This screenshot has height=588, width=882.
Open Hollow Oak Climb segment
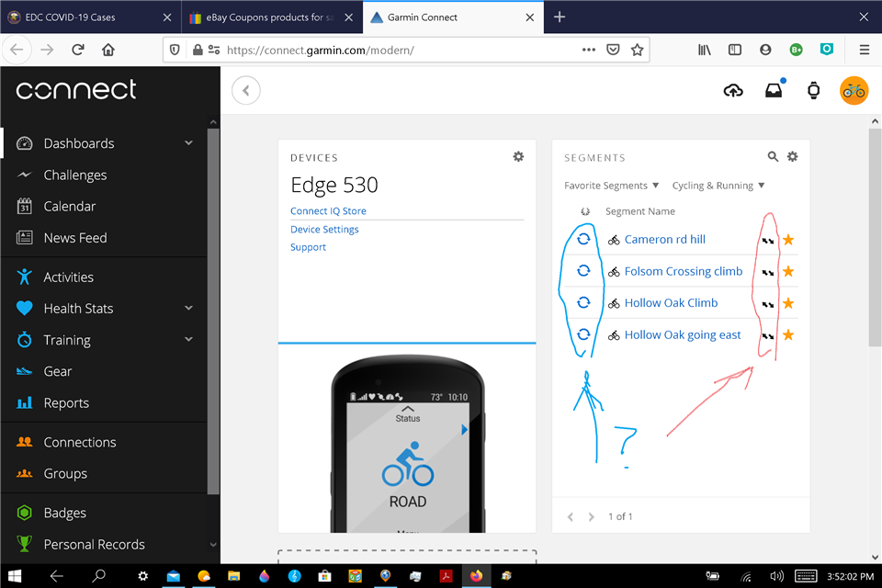671,302
